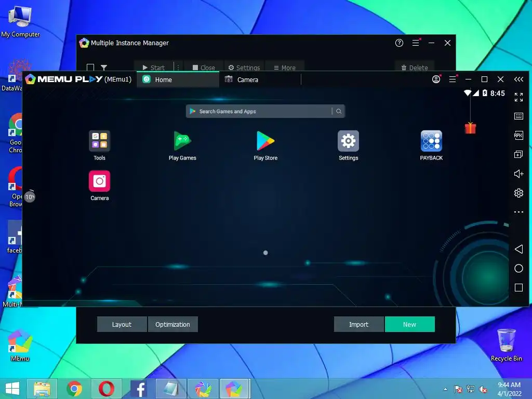Open My Computer desktop icon

coord(20,21)
